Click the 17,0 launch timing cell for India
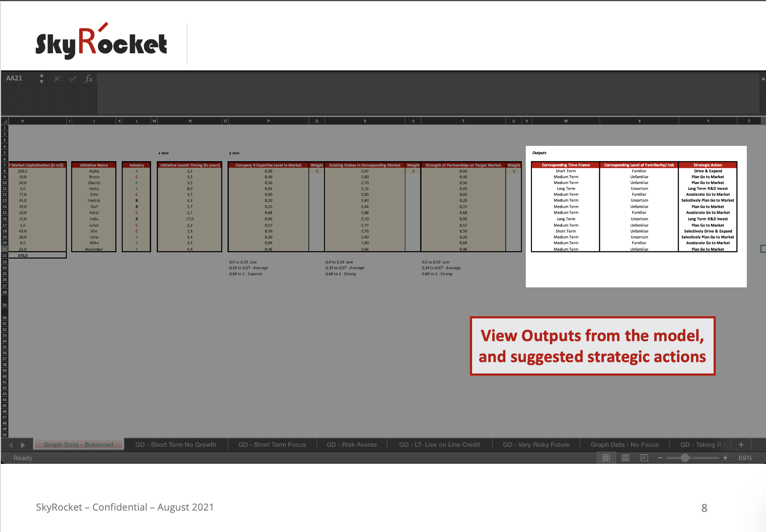The width and height of the screenshot is (766, 532). (190, 219)
